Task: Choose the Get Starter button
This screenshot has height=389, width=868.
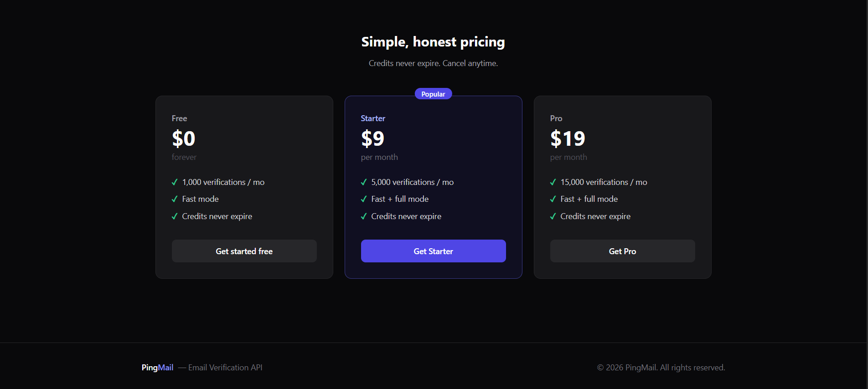Action: pyautogui.click(x=433, y=251)
